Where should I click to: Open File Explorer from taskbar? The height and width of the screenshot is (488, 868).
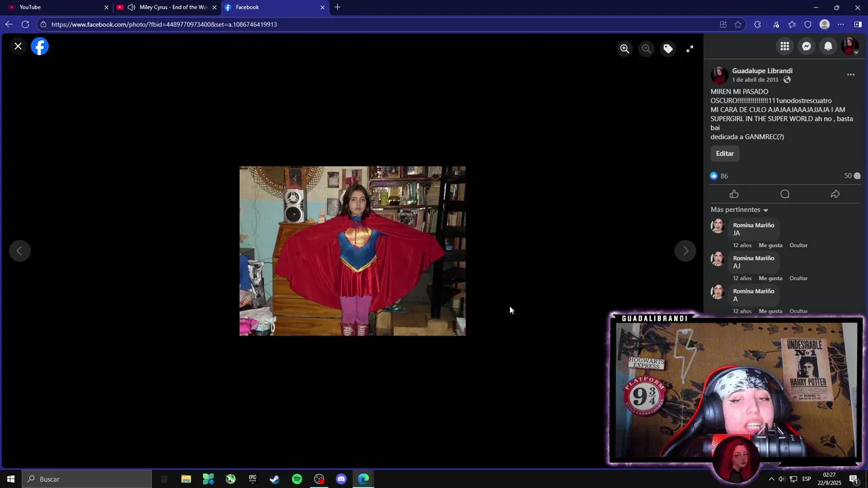(186, 479)
